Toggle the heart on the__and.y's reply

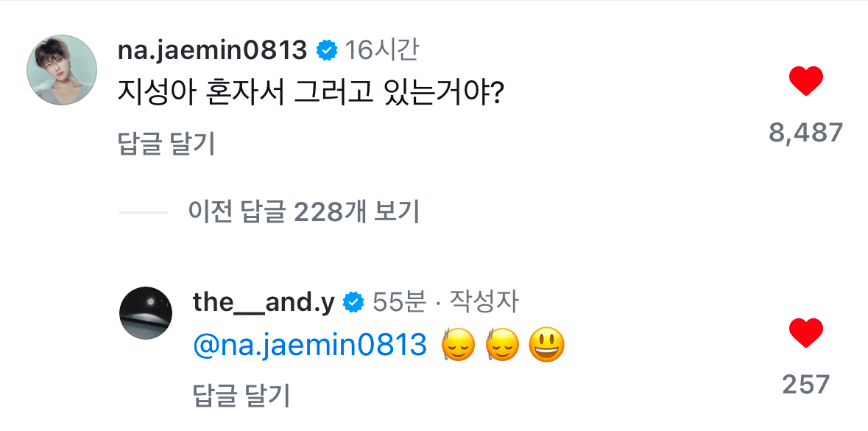point(805,334)
